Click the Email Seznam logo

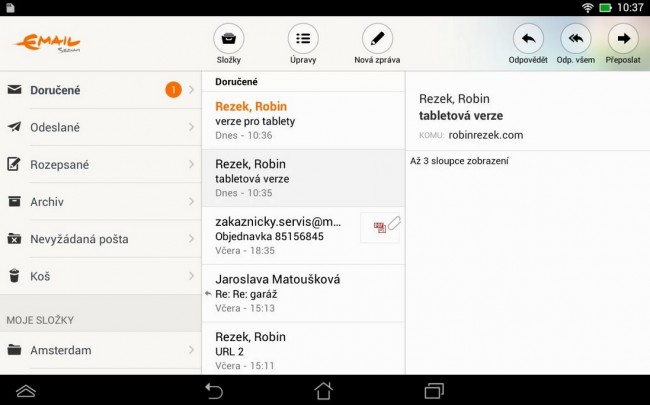pyautogui.click(x=47, y=43)
